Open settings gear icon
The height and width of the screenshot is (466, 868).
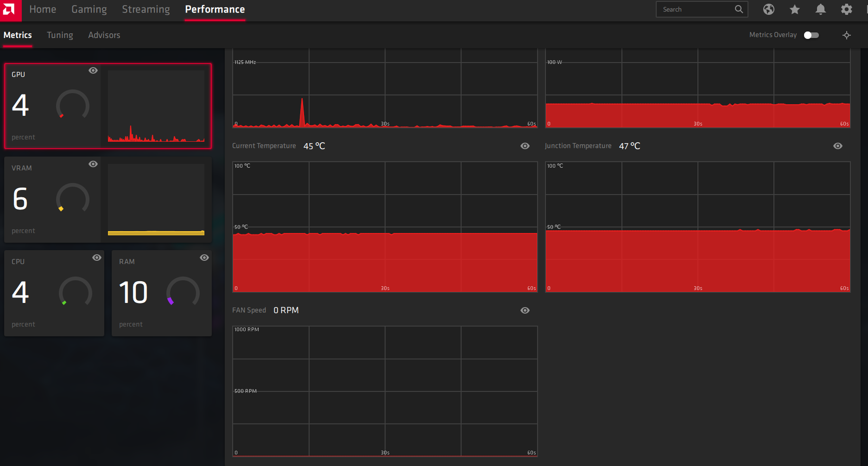coord(847,9)
